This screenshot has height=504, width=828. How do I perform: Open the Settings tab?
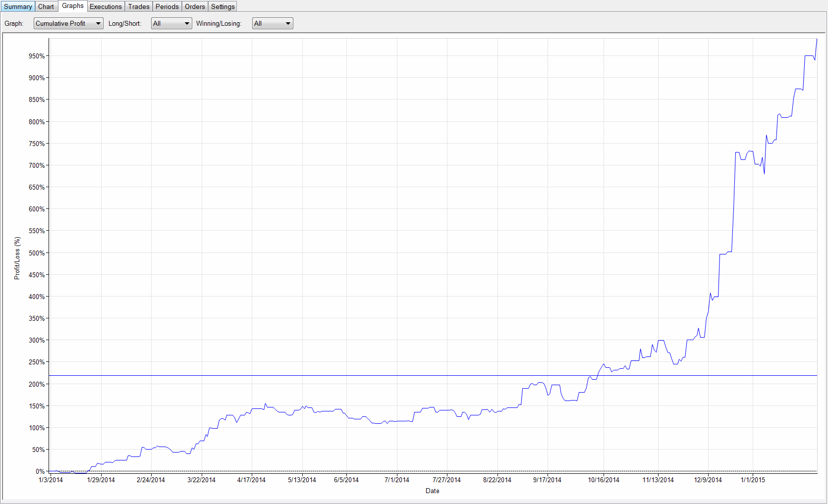pos(223,6)
